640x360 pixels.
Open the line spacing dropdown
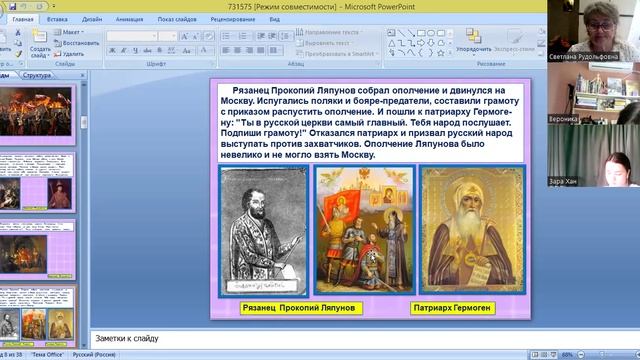click(286, 36)
